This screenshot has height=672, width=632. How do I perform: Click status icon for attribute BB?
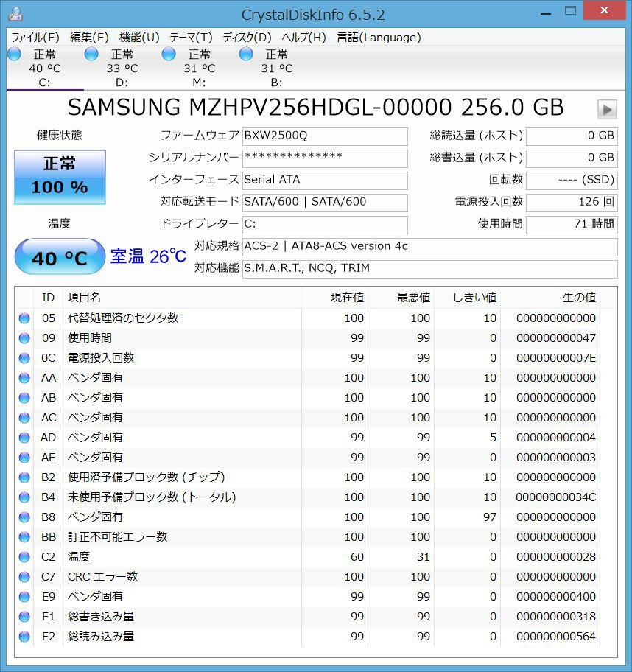(24, 537)
